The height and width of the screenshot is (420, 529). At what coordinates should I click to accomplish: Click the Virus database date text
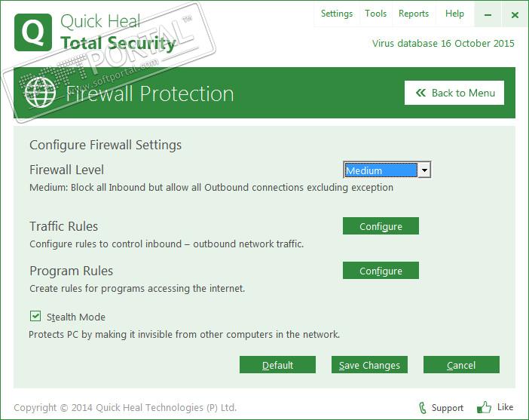(x=443, y=43)
